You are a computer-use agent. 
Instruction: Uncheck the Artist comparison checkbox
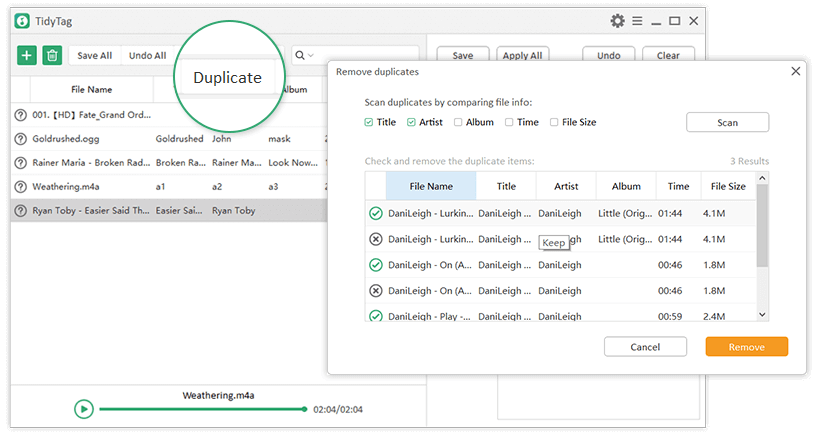coord(411,122)
